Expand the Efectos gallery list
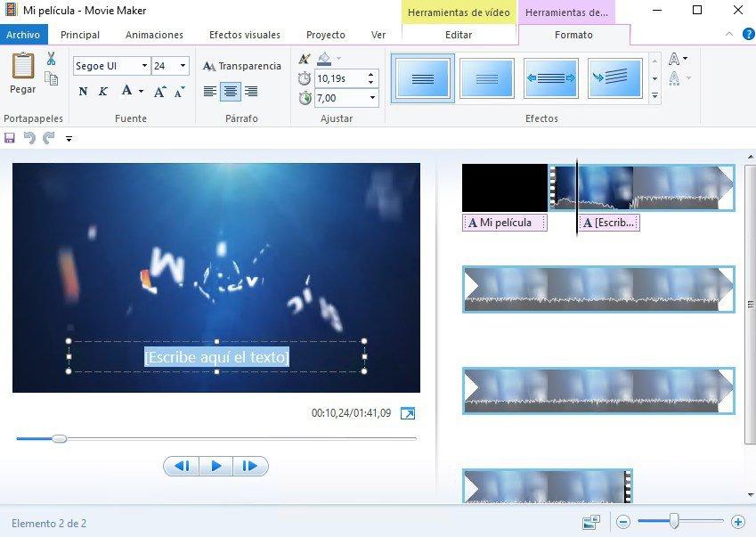 coord(654,94)
